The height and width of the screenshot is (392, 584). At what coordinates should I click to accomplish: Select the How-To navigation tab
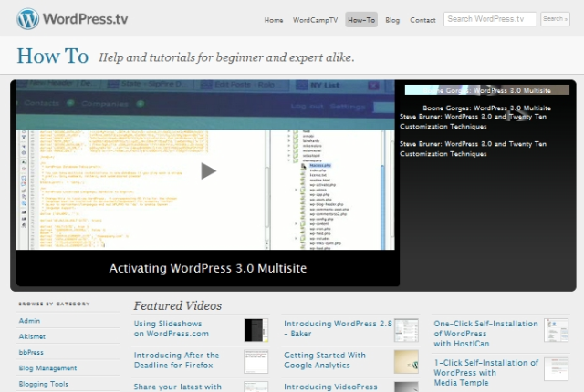361,20
